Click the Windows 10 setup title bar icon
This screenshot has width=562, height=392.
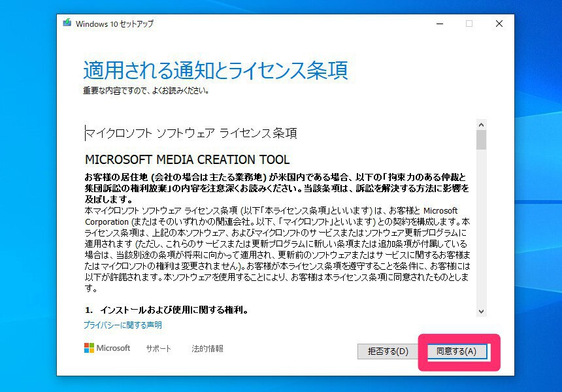pos(67,23)
